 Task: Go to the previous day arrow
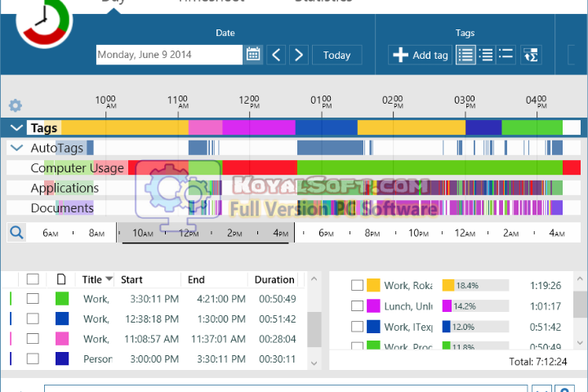(x=276, y=55)
